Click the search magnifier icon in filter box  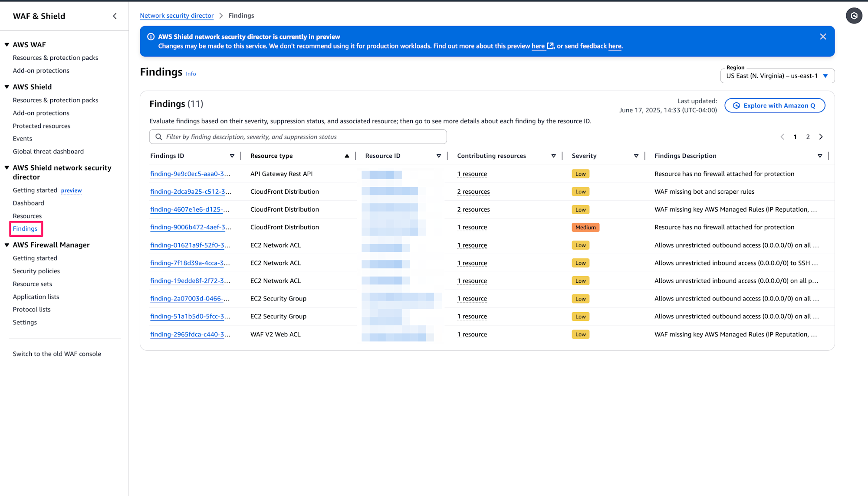click(x=159, y=137)
